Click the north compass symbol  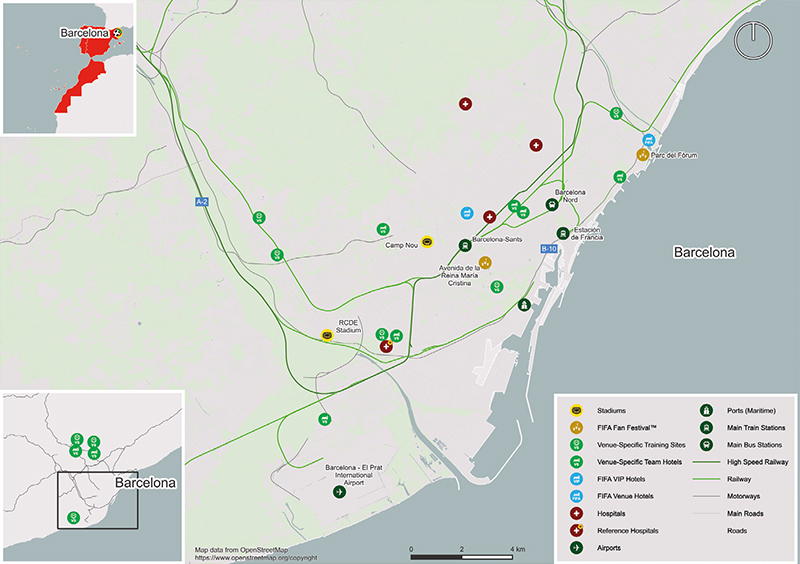point(753,39)
